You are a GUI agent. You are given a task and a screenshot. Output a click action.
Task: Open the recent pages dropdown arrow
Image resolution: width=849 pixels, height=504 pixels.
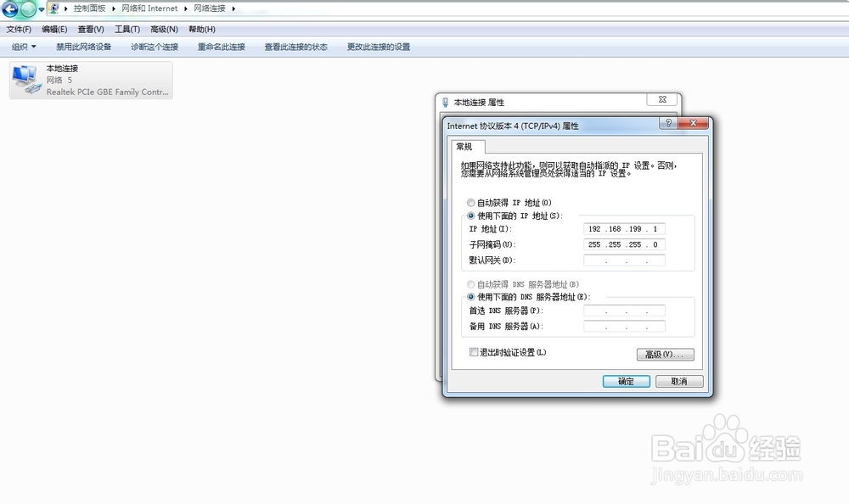click(41, 9)
